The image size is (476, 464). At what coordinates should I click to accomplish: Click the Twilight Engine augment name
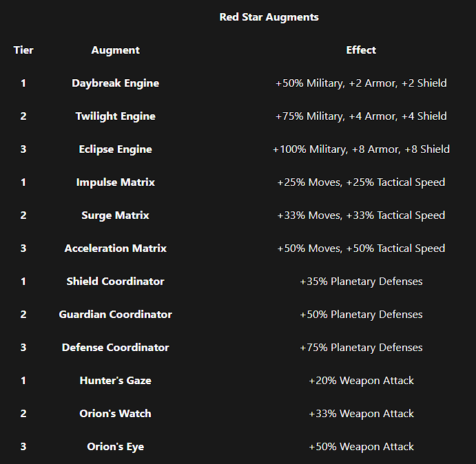click(x=115, y=116)
